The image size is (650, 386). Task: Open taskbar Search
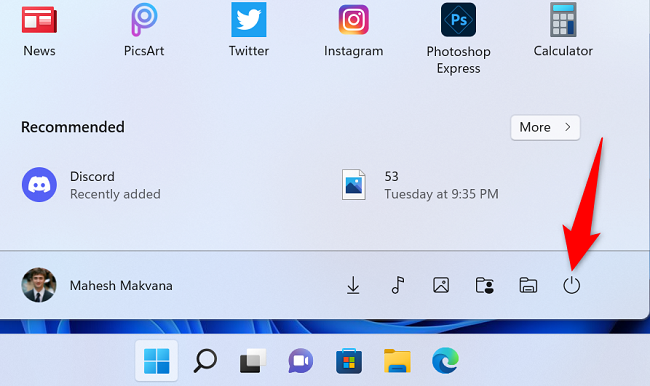click(205, 361)
